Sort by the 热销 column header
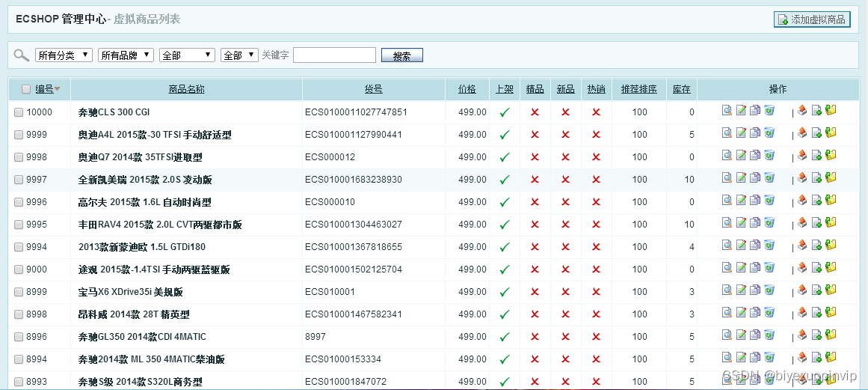Image resolution: width=868 pixels, height=390 pixels. pyautogui.click(x=596, y=89)
